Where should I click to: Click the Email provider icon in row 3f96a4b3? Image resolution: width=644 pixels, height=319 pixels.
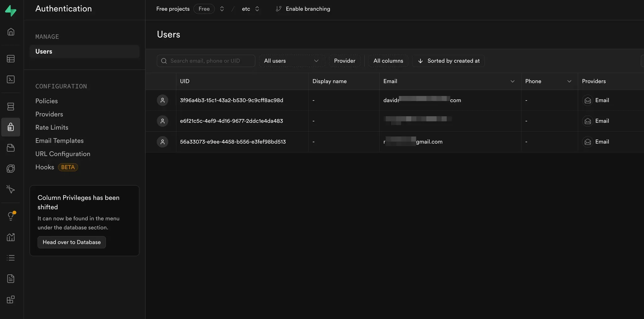coord(587,100)
